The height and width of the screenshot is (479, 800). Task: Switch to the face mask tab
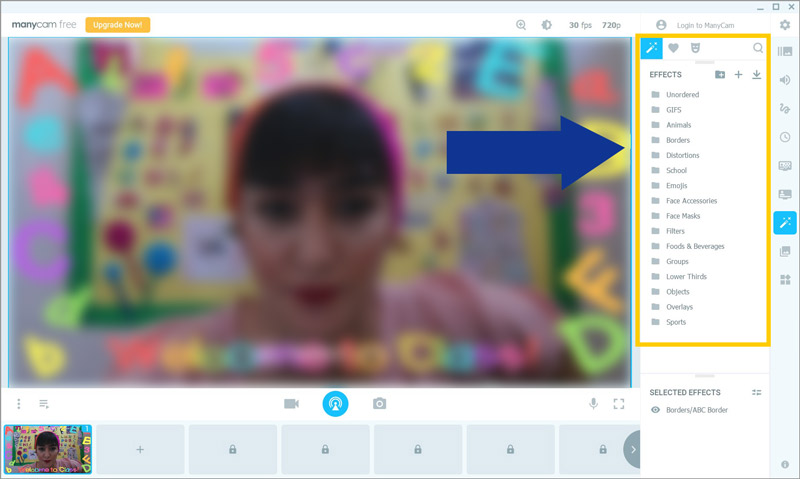[697, 47]
